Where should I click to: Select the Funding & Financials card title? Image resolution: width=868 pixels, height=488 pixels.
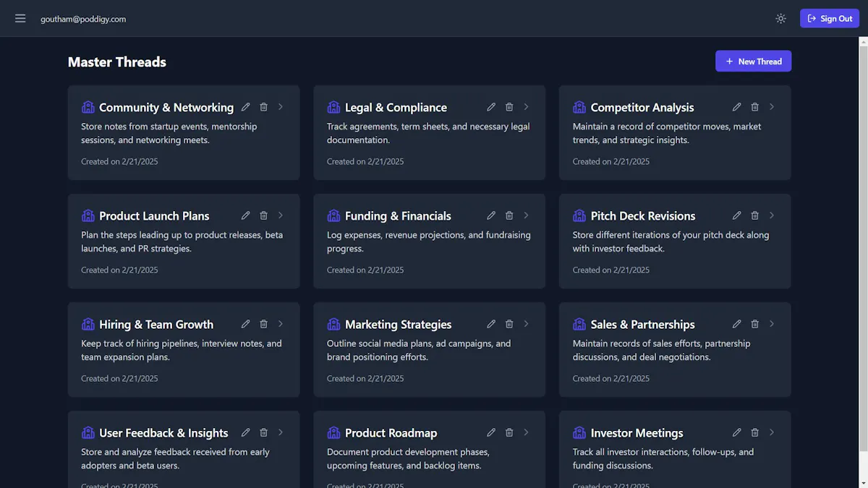(x=398, y=216)
